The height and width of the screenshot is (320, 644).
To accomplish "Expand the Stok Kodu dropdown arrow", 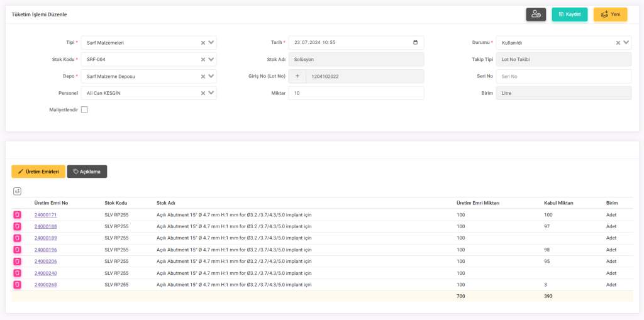I will [x=211, y=60].
